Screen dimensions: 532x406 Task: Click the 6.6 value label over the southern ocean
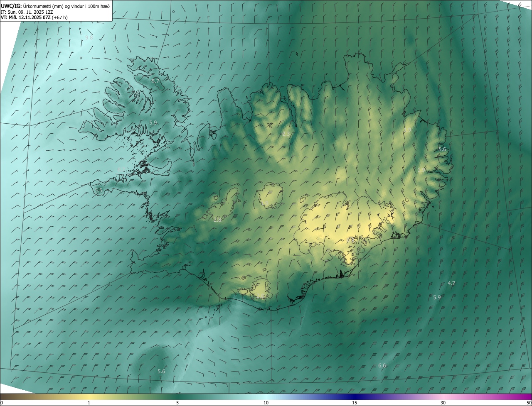382,365
